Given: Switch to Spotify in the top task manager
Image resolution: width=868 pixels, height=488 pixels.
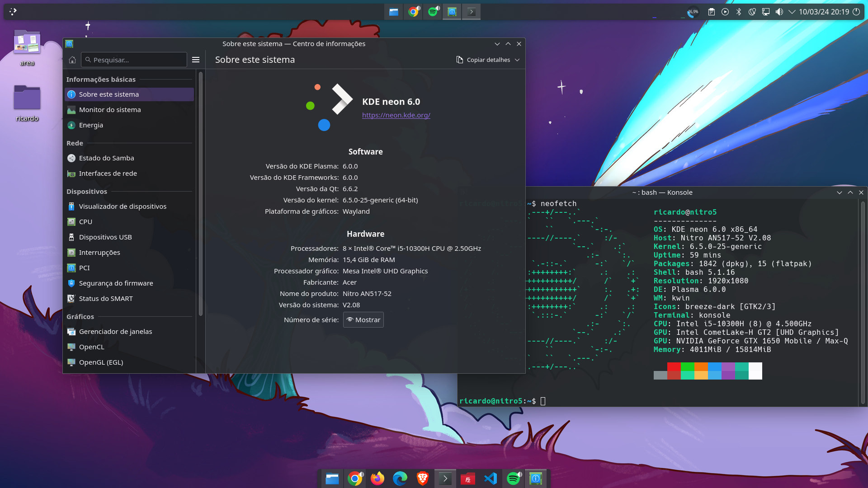Looking at the screenshot, I should pos(433,12).
